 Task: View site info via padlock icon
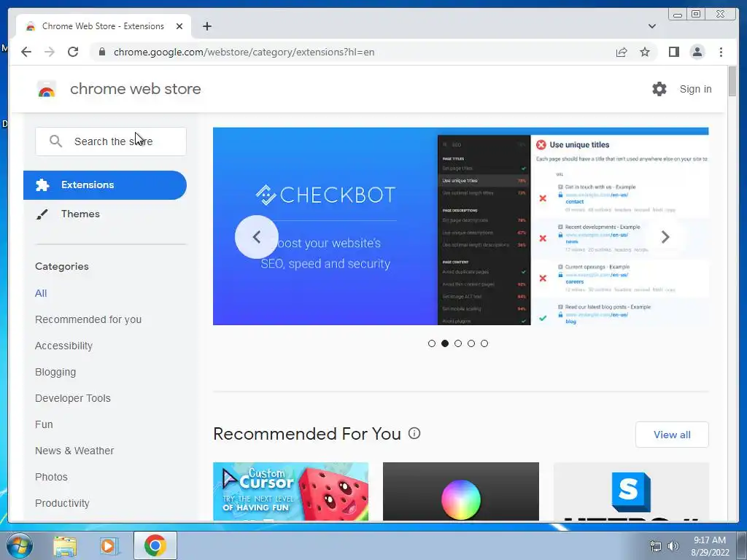[102, 52]
